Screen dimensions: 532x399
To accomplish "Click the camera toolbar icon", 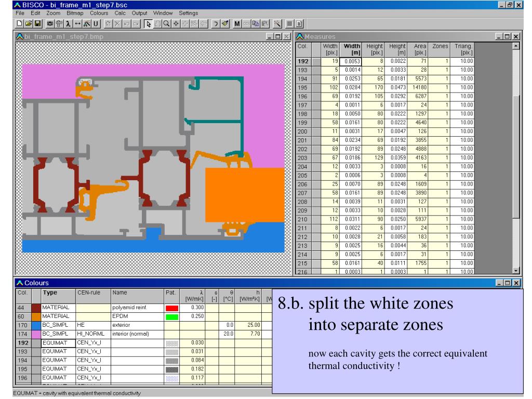I will (x=50, y=23).
